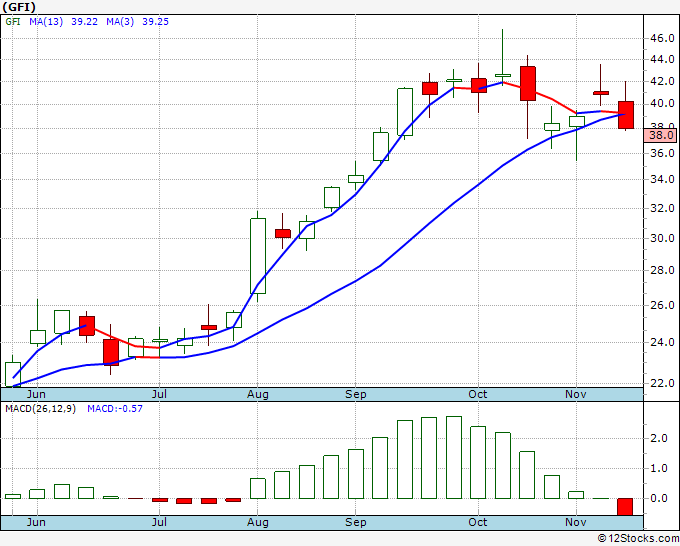Screen dimensions: 680x546
Task: Select Sep on the price chart axis
Action: coord(356,394)
